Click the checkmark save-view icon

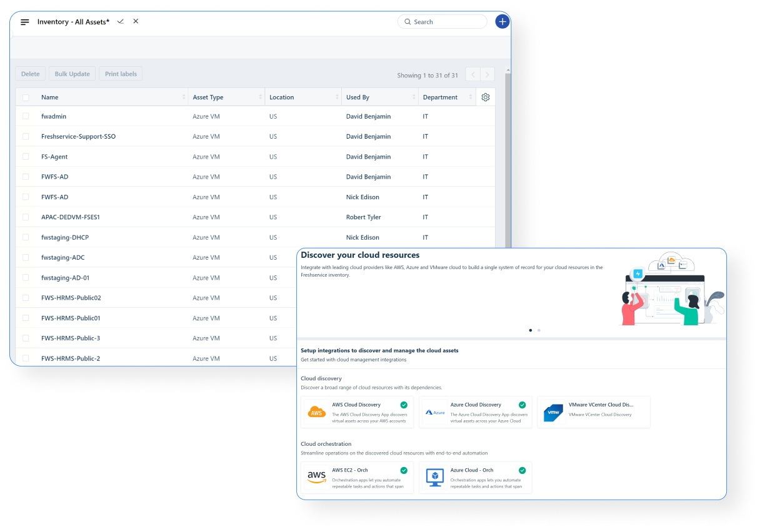pyautogui.click(x=121, y=21)
